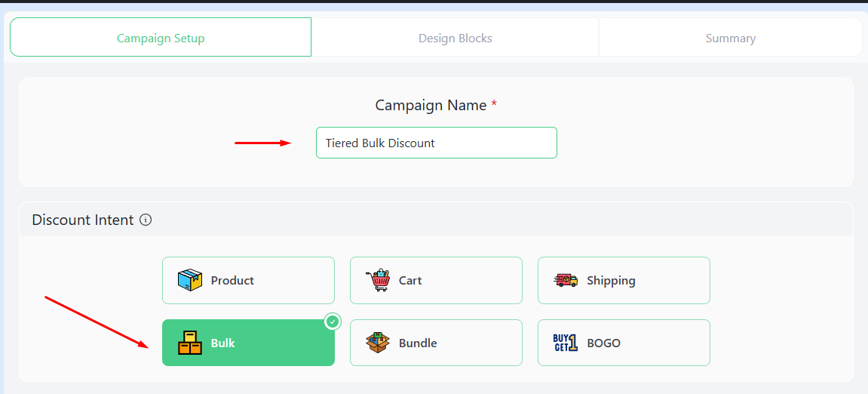
Task: Click the Bundle open box icon
Action: point(378,343)
